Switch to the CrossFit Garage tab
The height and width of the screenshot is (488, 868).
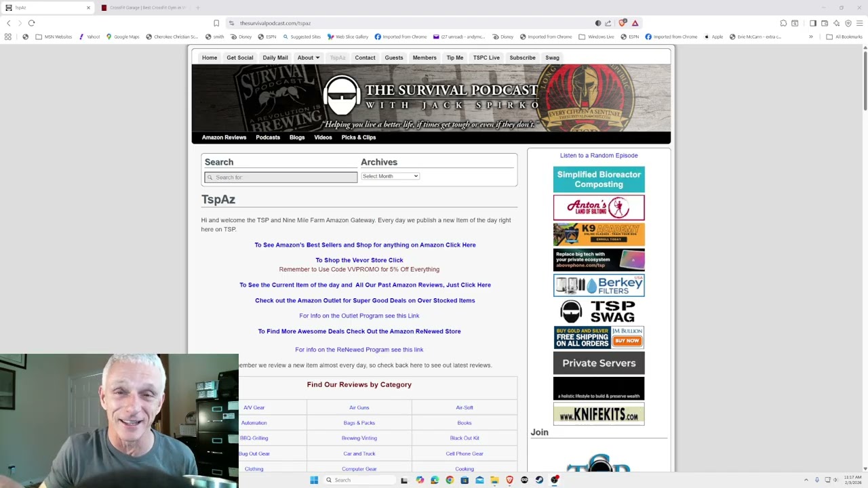click(144, 7)
